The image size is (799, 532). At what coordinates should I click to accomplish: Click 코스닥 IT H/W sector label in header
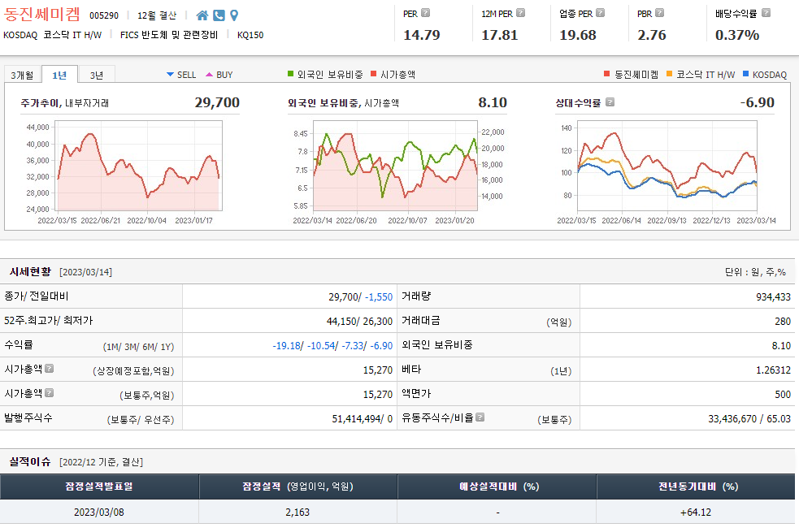tap(72, 35)
